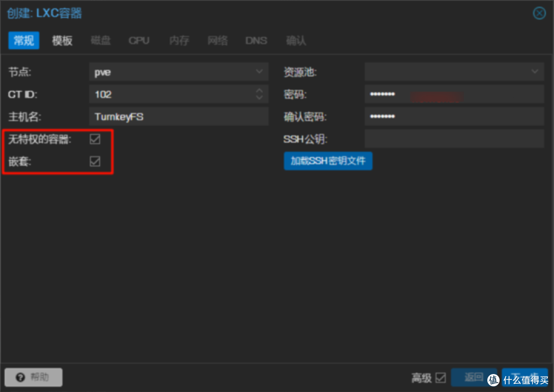Close the LXC container creation dialog
Image resolution: width=554 pixels, height=392 pixels.
[x=539, y=13]
